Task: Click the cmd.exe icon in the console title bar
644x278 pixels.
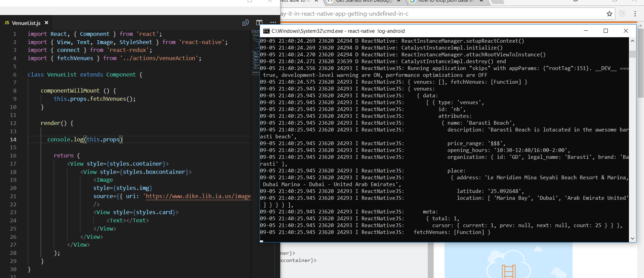Action: click(266, 31)
